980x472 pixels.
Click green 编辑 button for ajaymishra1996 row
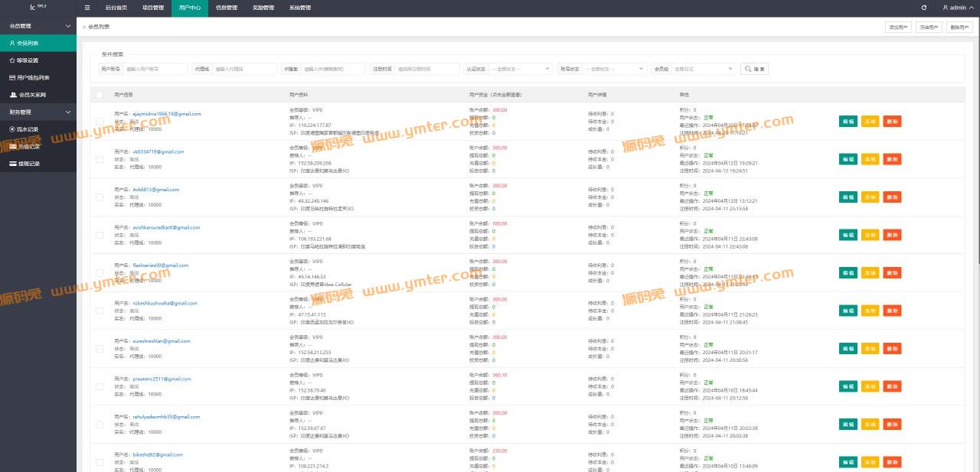[x=848, y=122]
